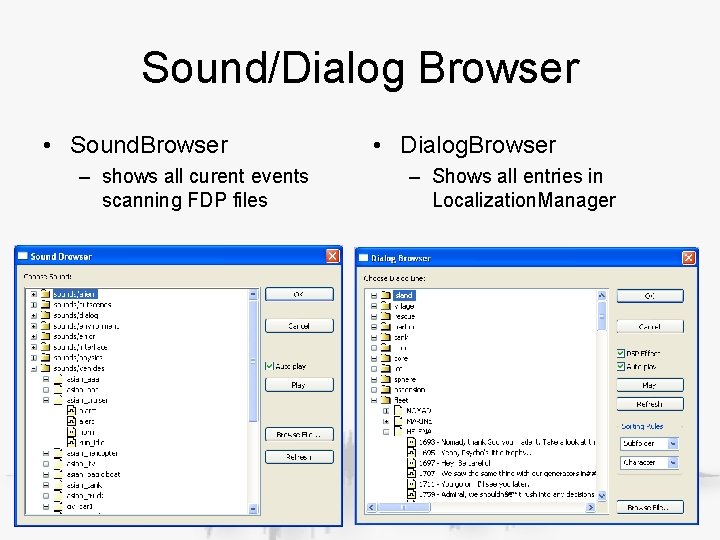Select the highlighted sounds/alien row
720x540 pixels.
point(75,294)
